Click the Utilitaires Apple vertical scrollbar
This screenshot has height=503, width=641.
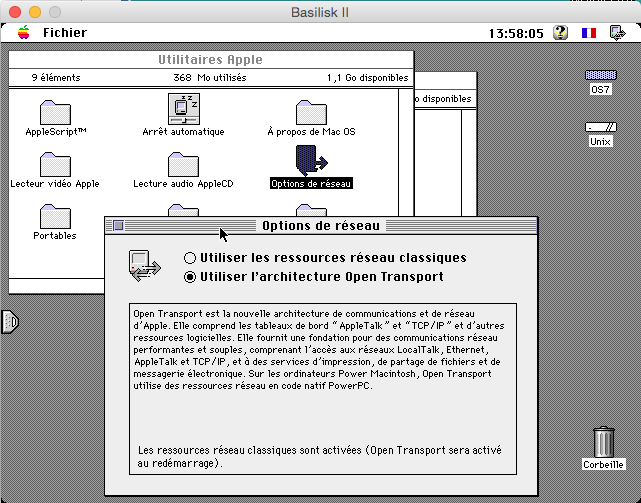tap(406, 152)
